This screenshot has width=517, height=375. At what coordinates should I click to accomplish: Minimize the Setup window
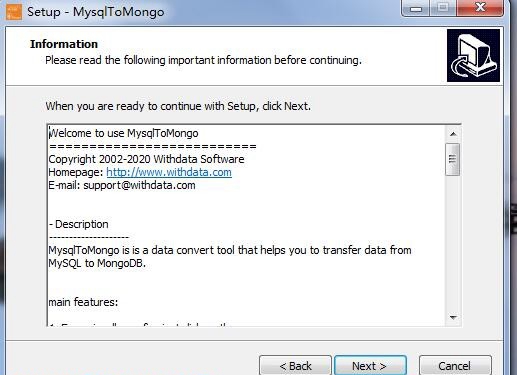[x=416, y=8]
